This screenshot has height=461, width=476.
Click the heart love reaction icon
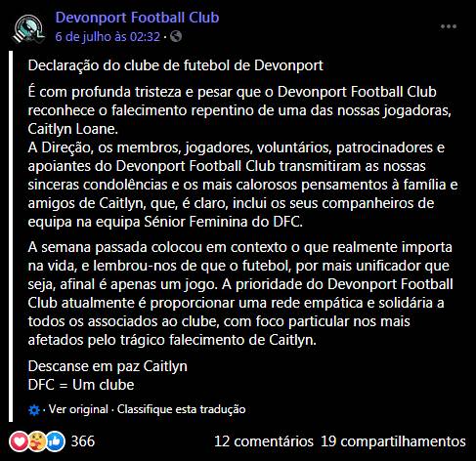[19, 441]
